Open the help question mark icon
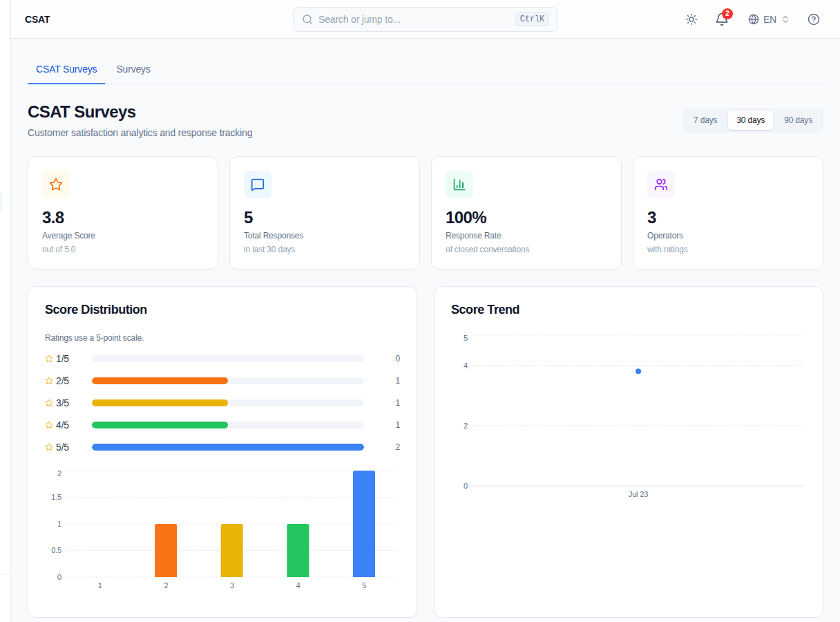This screenshot has width=840, height=622. [814, 19]
